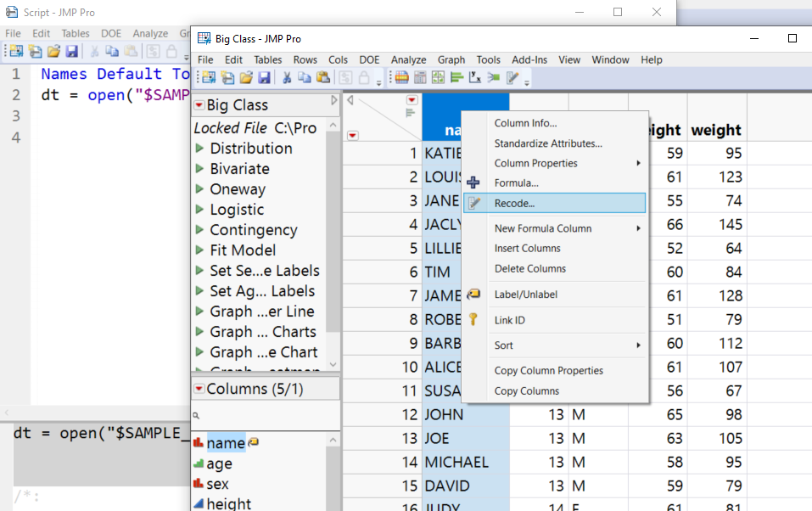The image size is (812, 511).
Task: Launch Distribution from the green bars icon
Action: pyautogui.click(x=456, y=78)
